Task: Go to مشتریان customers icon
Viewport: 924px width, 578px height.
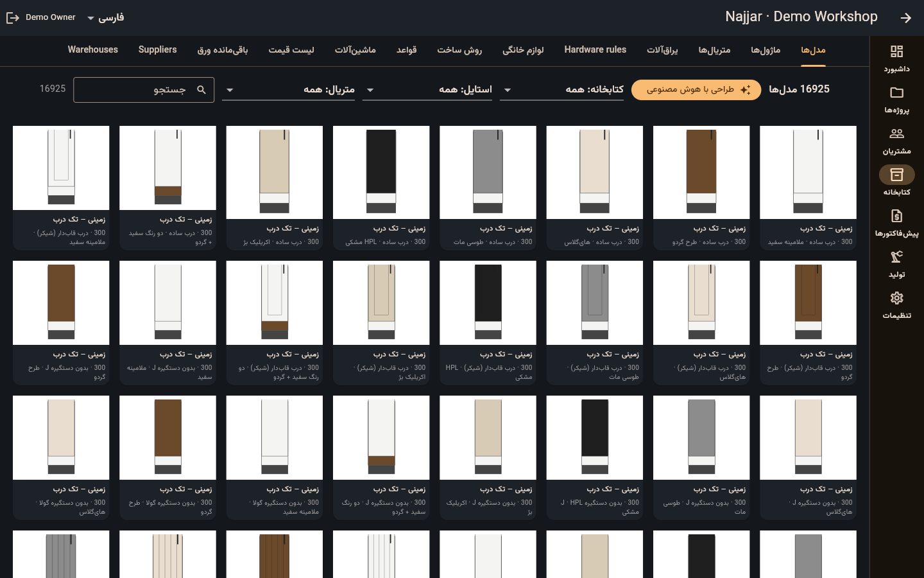Action: (x=896, y=134)
